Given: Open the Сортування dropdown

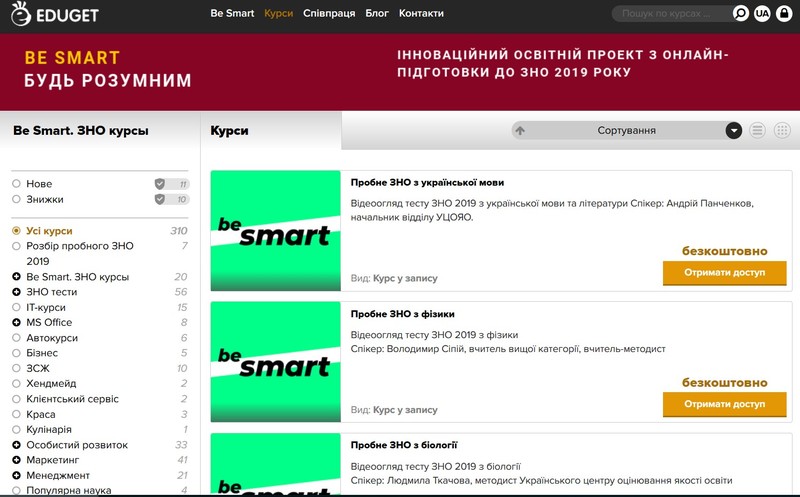Looking at the screenshot, I should point(627,131).
